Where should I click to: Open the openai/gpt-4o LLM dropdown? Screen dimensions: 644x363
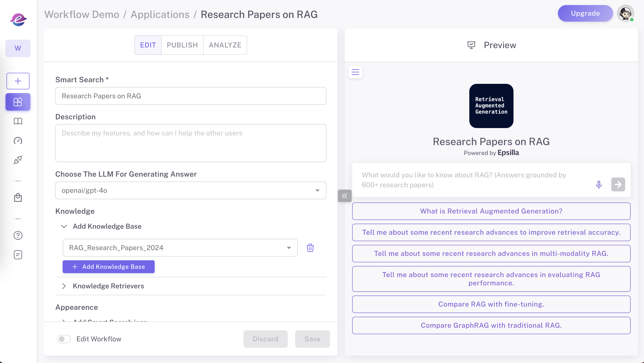tap(191, 190)
